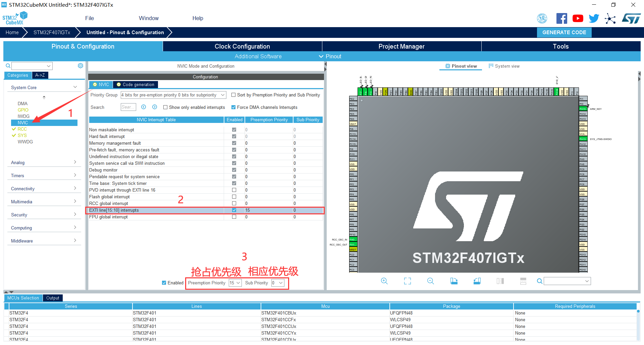Zoom out of the pinout view

[x=430, y=281]
